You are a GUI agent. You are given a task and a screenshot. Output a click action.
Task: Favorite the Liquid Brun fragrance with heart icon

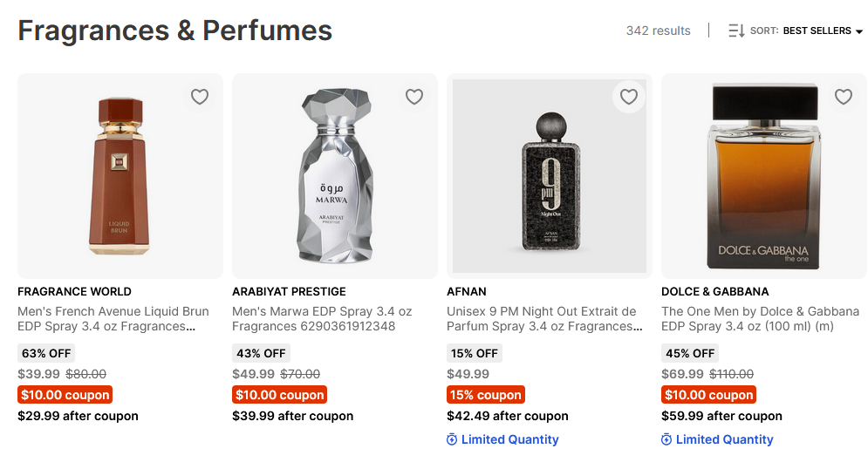point(200,97)
